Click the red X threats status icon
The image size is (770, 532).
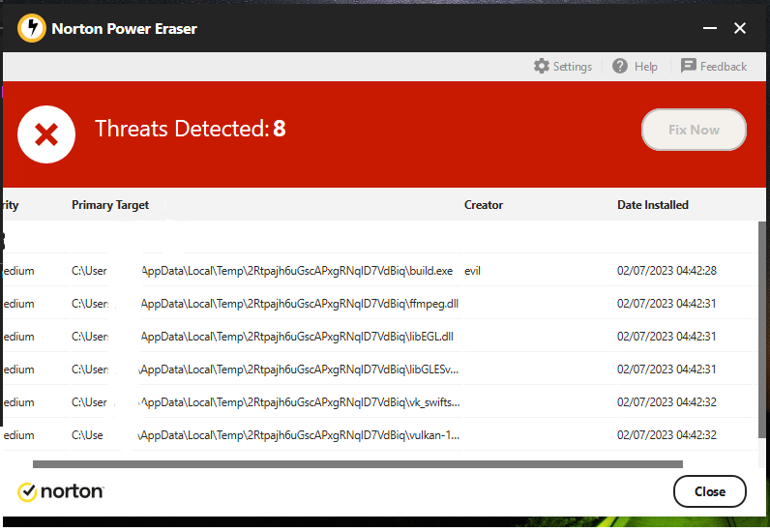pyautogui.click(x=46, y=134)
